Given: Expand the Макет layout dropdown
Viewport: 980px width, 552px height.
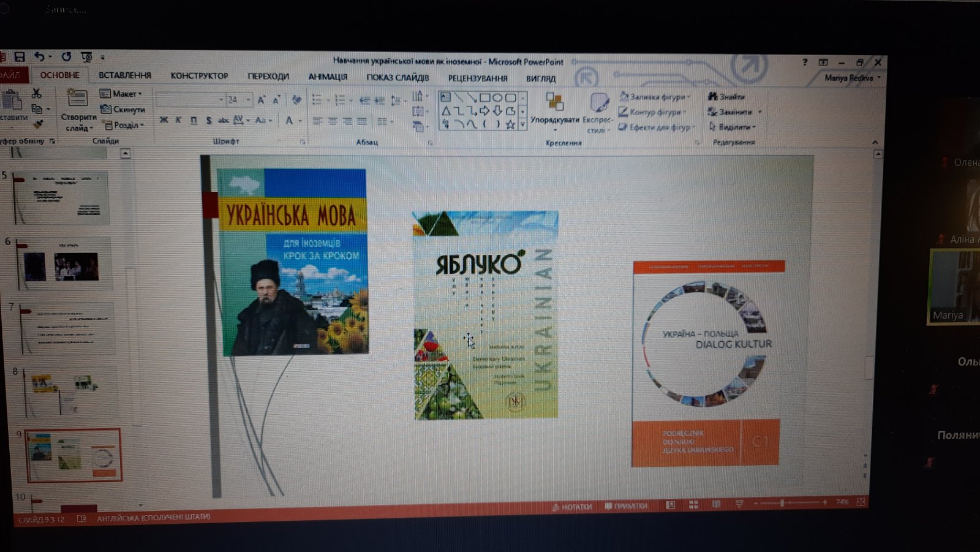Looking at the screenshot, I should [121, 93].
